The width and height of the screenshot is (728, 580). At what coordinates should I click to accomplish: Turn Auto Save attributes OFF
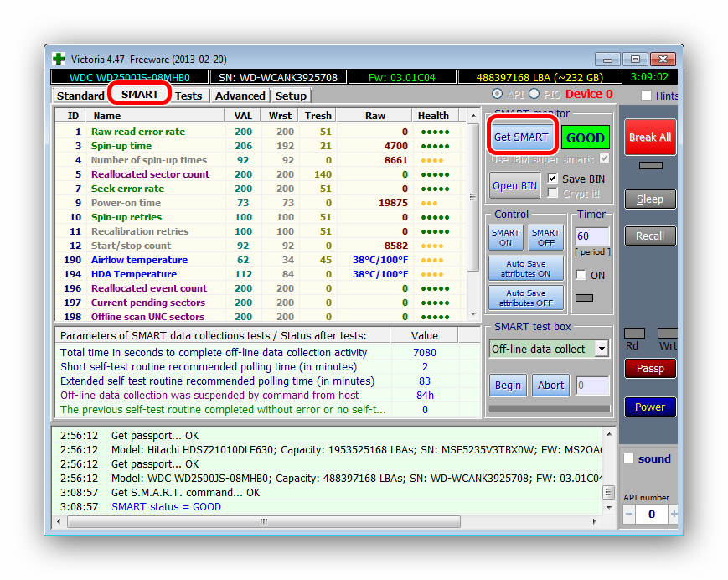point(525,298)
